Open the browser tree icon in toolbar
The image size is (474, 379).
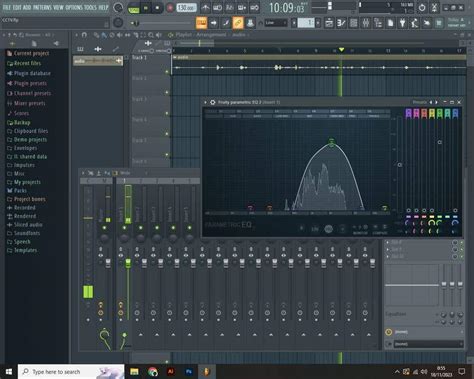point(378,23)
